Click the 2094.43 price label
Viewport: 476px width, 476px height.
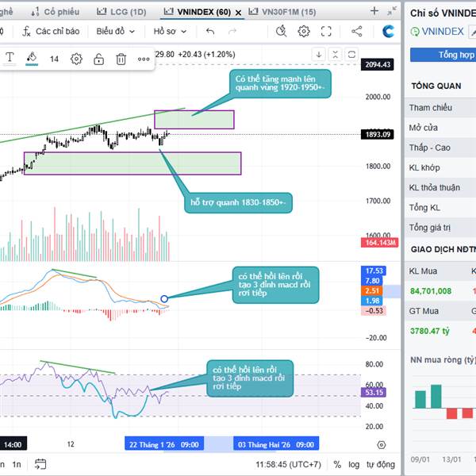click(378, 65)
